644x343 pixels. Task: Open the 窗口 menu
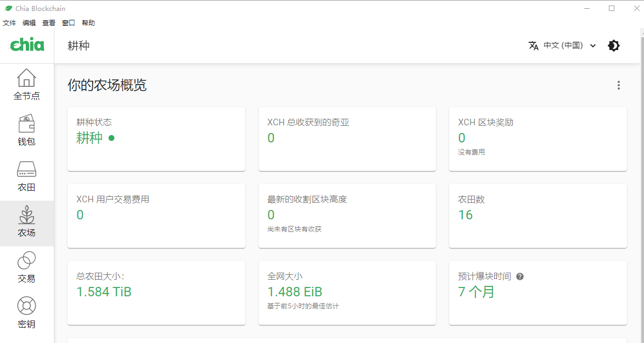69,23
